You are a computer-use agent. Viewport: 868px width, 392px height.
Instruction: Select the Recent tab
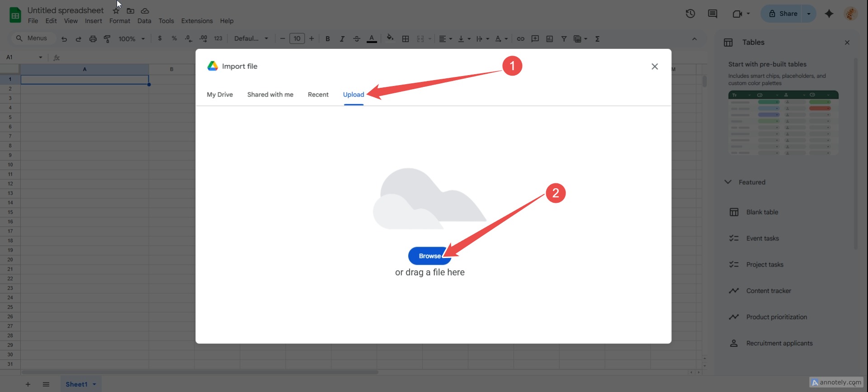pos(318,95)
